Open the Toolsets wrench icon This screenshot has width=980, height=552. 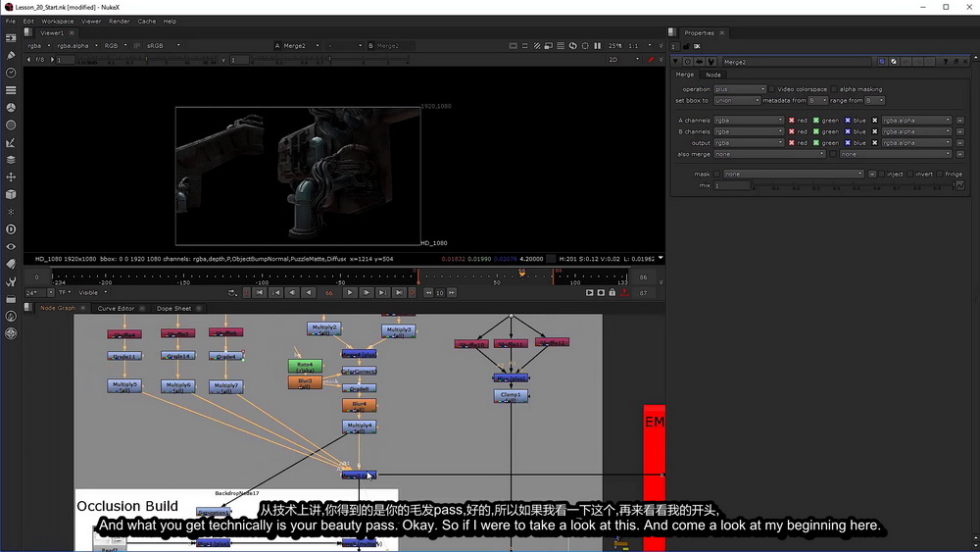point(11,281)
